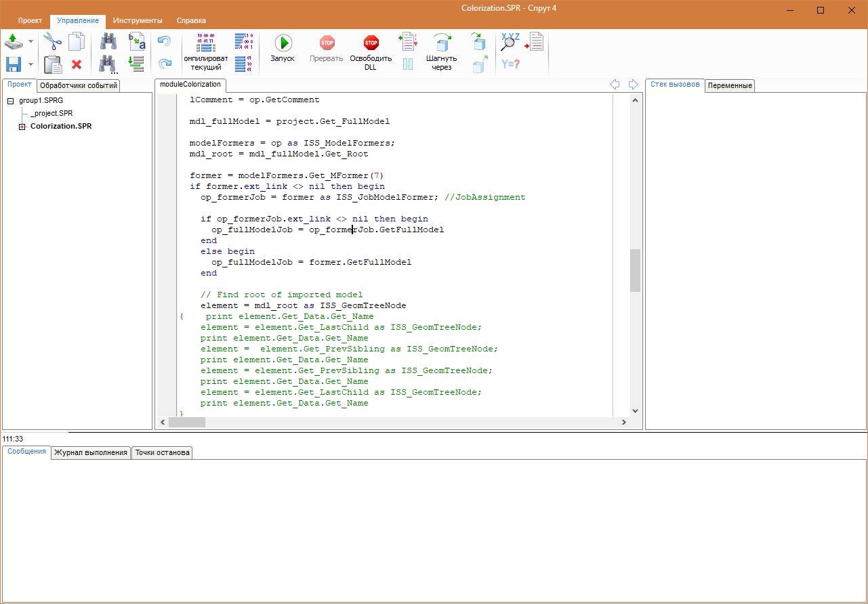The width and height of the screenshot is (868, 604).
Task: Click the XYZ magnifier inspect icon
Action: pyautogui.click(x=510, y=42)
